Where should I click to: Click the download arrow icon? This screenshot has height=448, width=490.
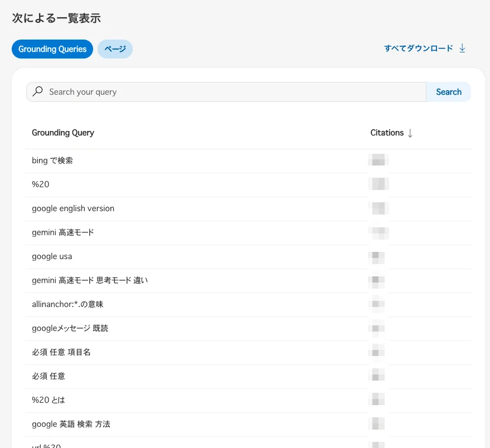462,48
